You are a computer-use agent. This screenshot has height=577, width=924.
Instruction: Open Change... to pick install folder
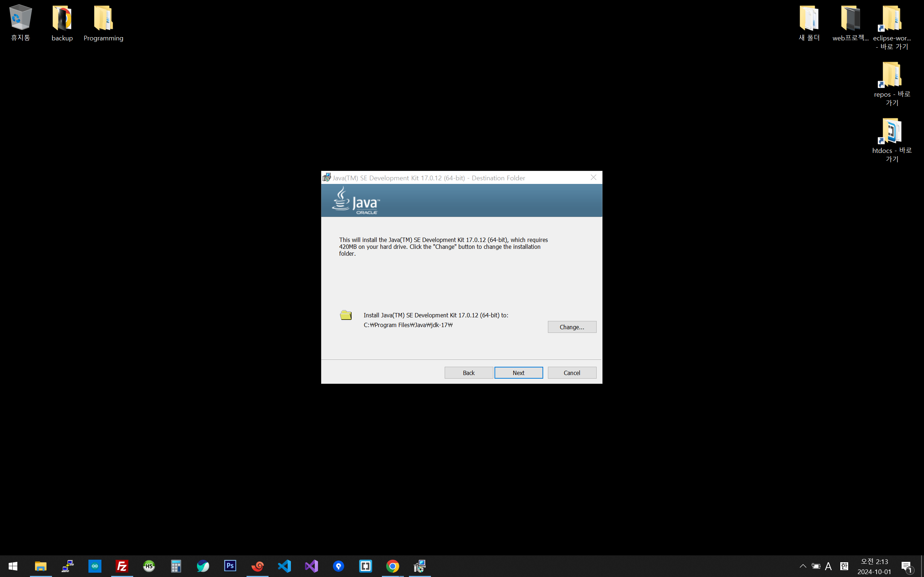(572, 327)
